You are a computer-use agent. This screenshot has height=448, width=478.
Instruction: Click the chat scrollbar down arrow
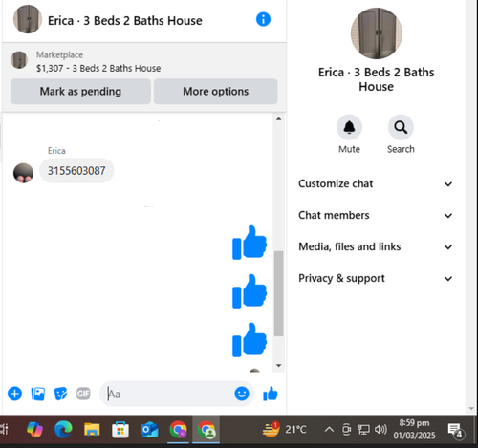tap(279, 366)
